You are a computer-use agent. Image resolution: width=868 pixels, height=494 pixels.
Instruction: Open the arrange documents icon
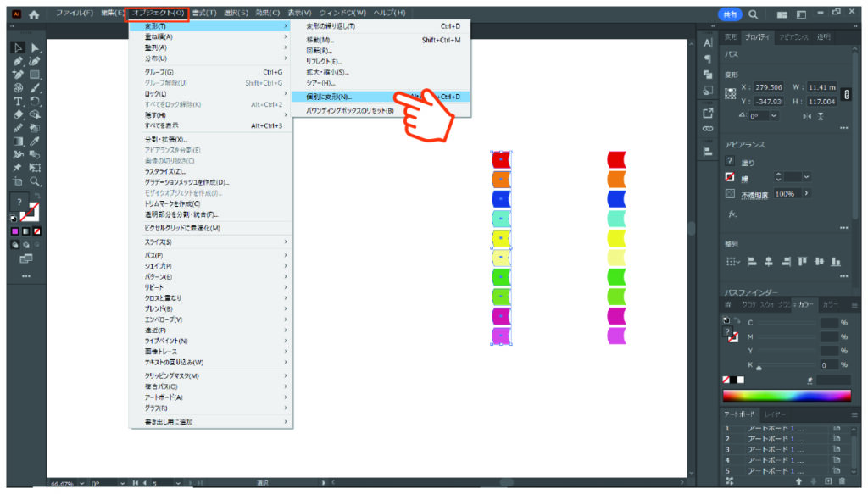tap(782, 15)
